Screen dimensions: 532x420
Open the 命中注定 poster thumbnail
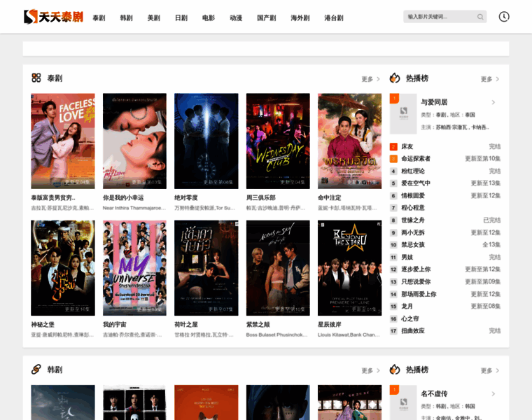pos(349,141)
